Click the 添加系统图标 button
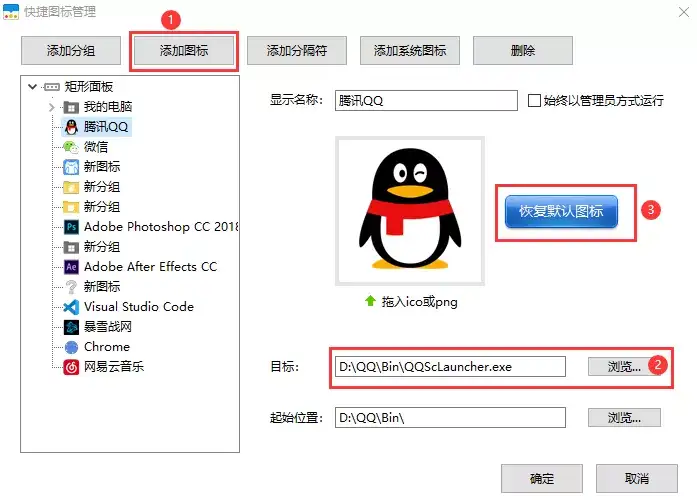 point(410,51)
